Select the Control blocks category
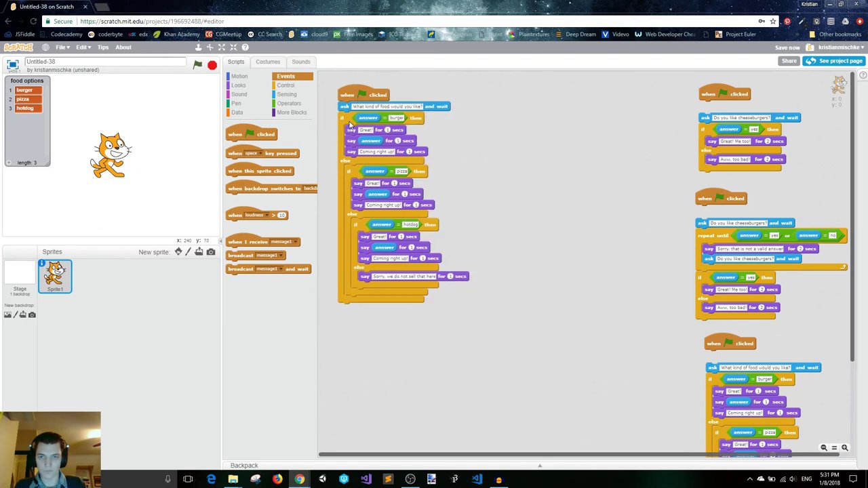 tap(285, 85)
